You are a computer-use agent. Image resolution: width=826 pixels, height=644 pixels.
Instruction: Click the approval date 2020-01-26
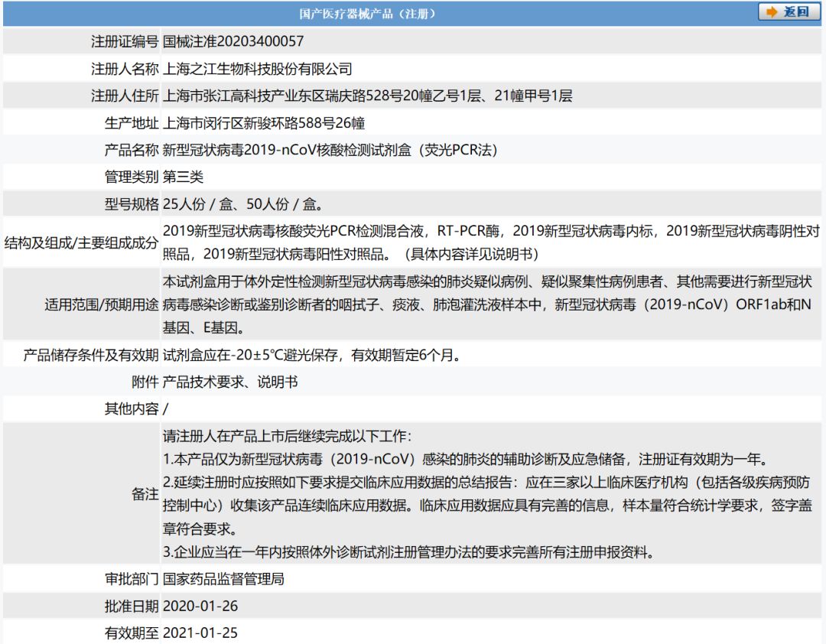200,607
